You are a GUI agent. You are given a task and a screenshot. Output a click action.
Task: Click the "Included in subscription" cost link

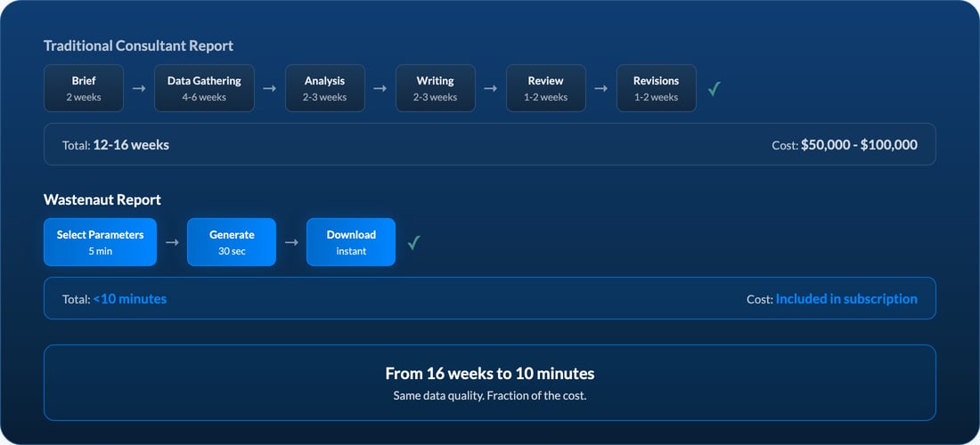845,299
